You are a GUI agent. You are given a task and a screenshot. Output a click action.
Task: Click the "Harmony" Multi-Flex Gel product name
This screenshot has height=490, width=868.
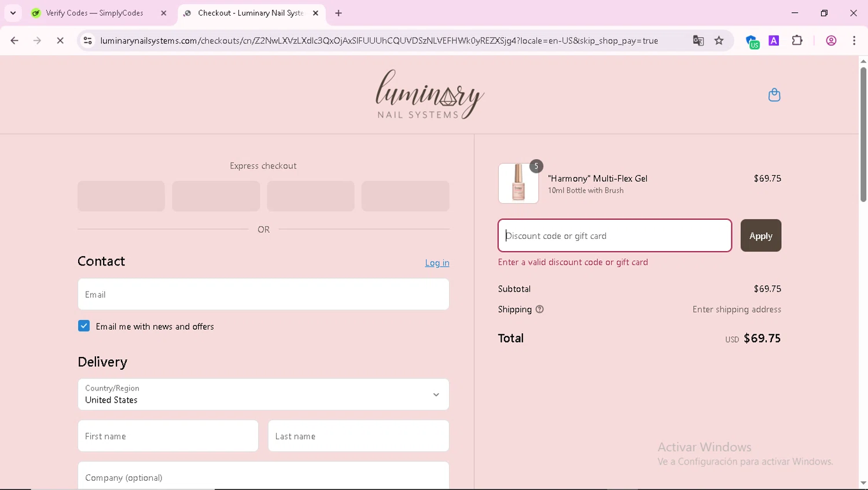(598, 179)
